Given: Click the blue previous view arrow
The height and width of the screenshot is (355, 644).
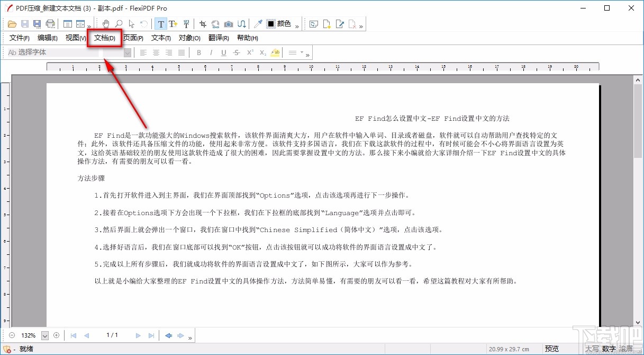Looking at the screenshot, I should click(x=168, y=335).
